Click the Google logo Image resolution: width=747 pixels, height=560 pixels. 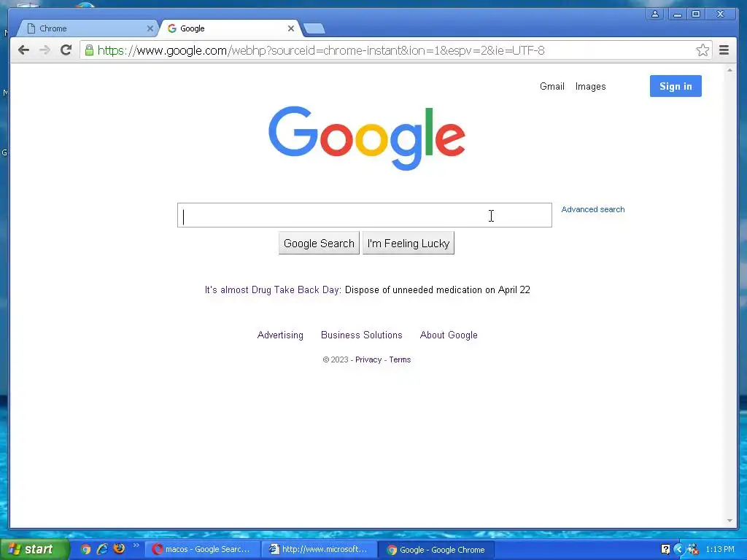(x=366, y=138)
